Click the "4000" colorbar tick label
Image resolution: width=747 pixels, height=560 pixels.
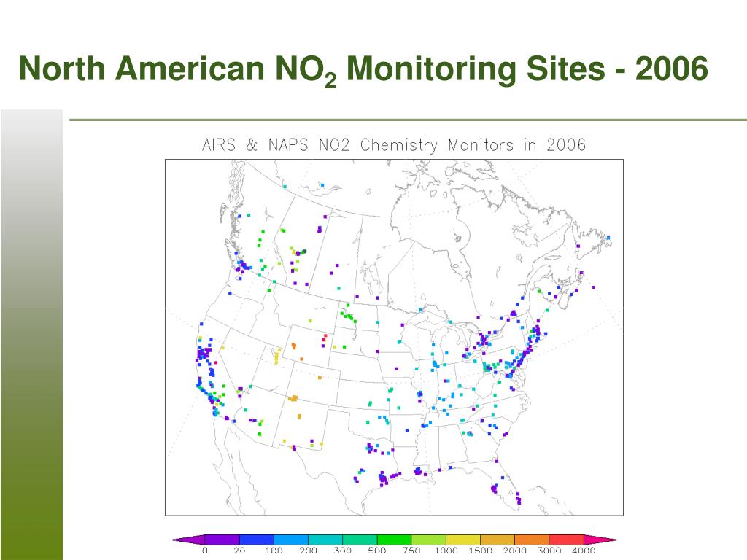pos(584,551)
